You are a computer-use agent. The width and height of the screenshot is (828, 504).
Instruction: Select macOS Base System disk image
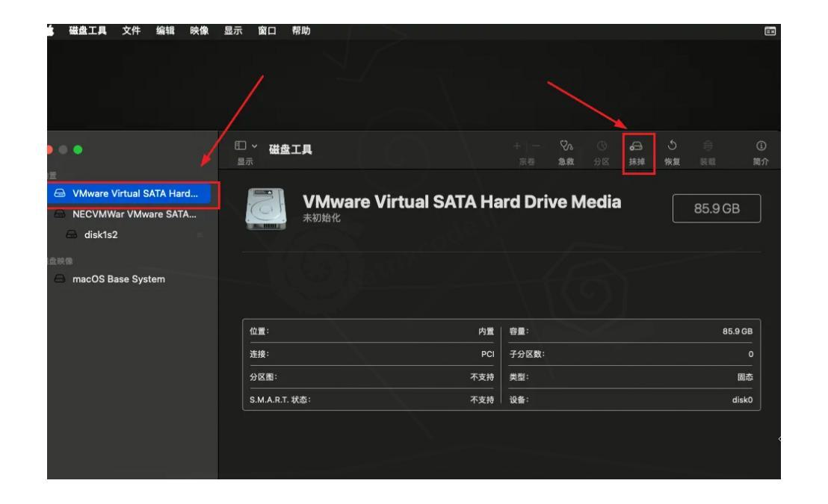click(119, 279)
